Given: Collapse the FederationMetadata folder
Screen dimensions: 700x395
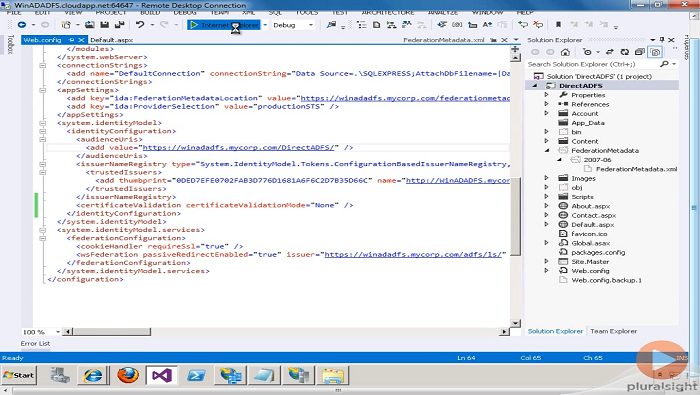Looking at the screenshot, I should (546, 150).
